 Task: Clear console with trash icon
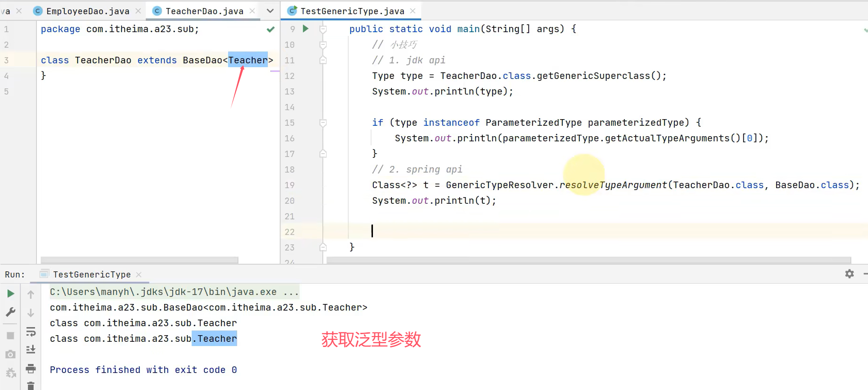pos(31,386)
